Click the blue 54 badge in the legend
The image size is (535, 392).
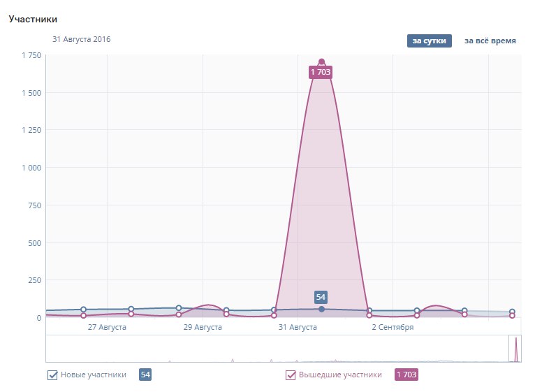(x=145, y=375)
